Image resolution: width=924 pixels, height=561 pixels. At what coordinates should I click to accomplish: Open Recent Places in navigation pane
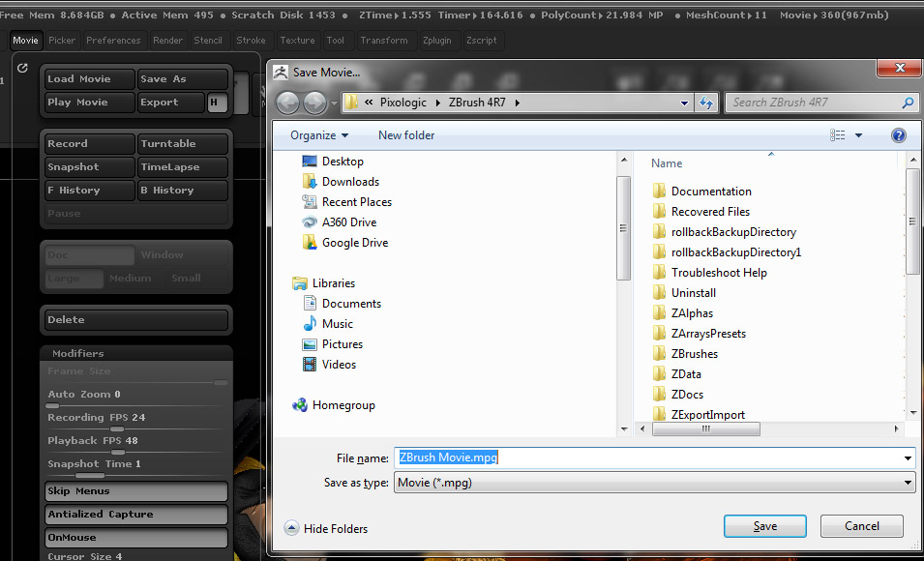346,201
